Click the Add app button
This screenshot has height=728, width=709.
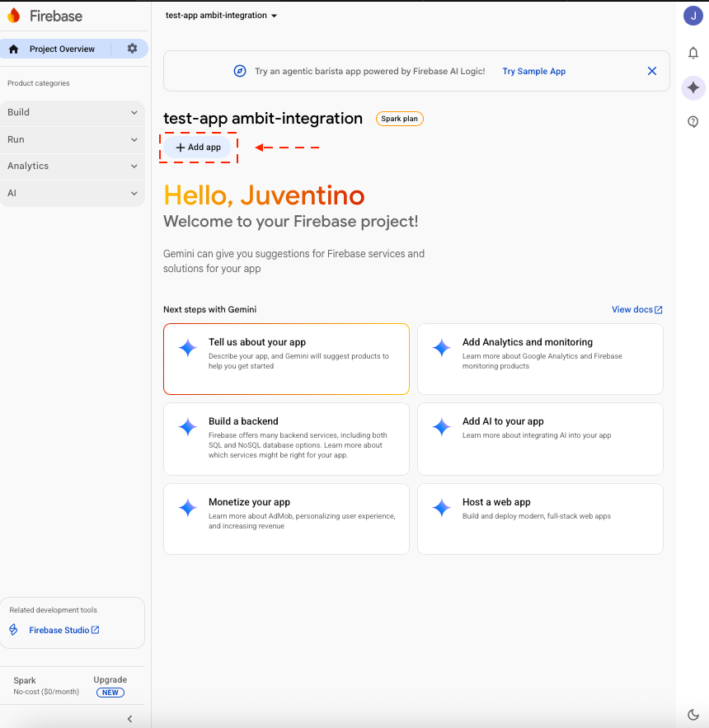pyautogui.click(x=198, y=147)
